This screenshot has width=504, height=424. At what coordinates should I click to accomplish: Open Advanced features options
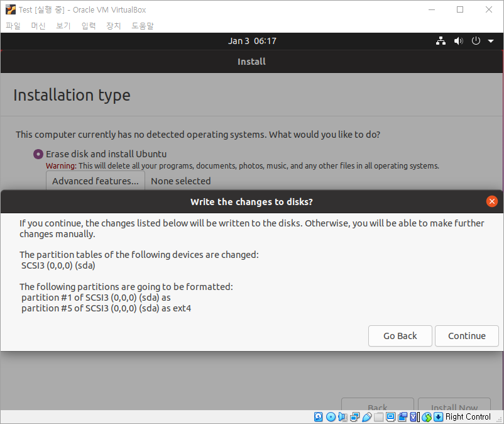(x=96, y=181)
